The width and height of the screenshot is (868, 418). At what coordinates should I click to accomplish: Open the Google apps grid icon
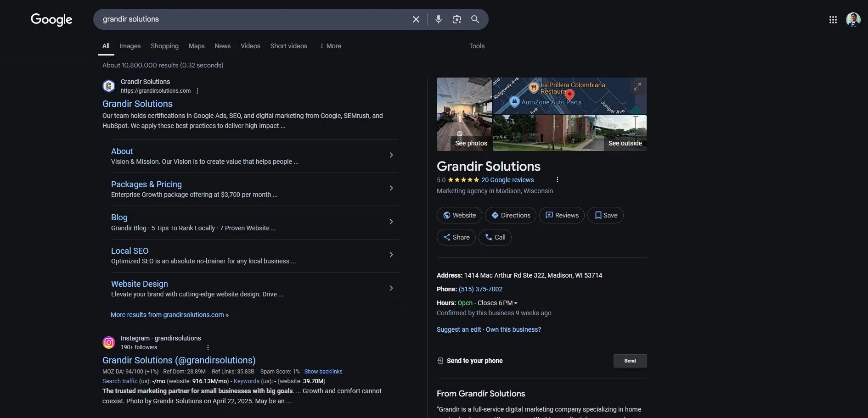coord(833,20)
